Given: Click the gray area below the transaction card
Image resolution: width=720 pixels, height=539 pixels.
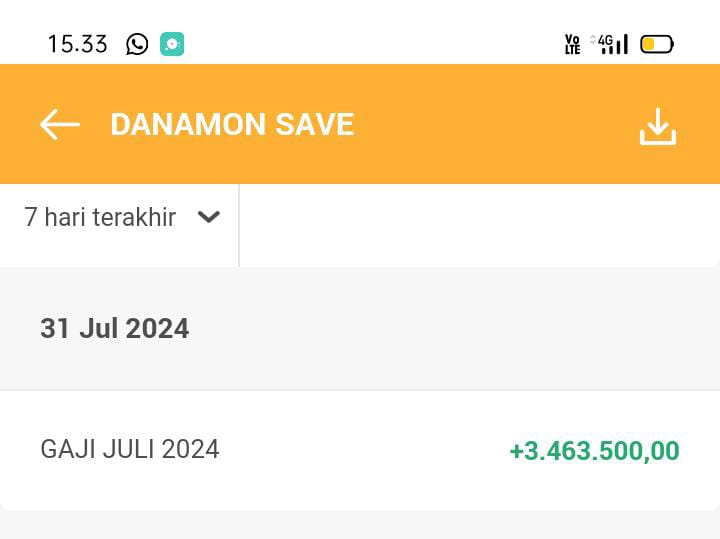Looking at the screenshot, I should [x=360, y=526].
